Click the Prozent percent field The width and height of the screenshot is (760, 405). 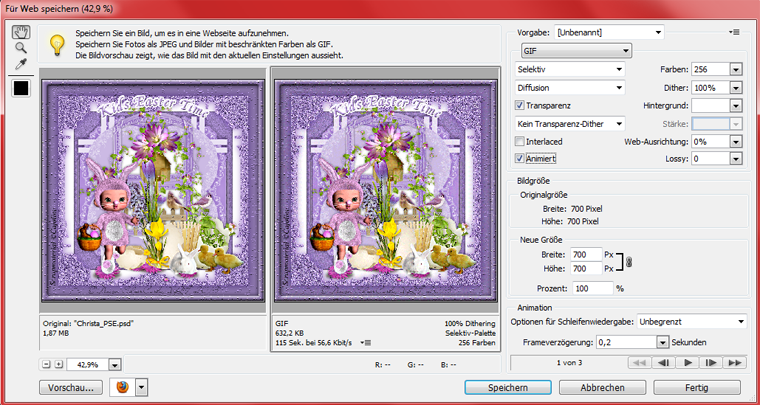click(593, 288)
